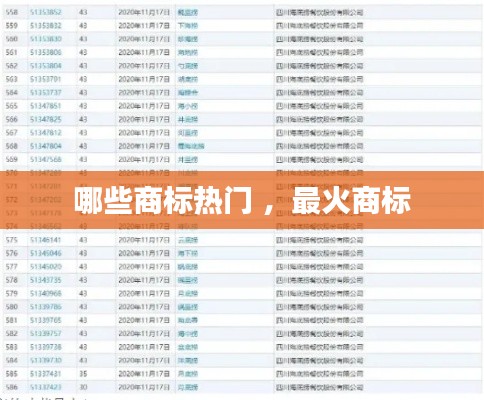Select applicant company name in row 584

[x=319, y=360]
